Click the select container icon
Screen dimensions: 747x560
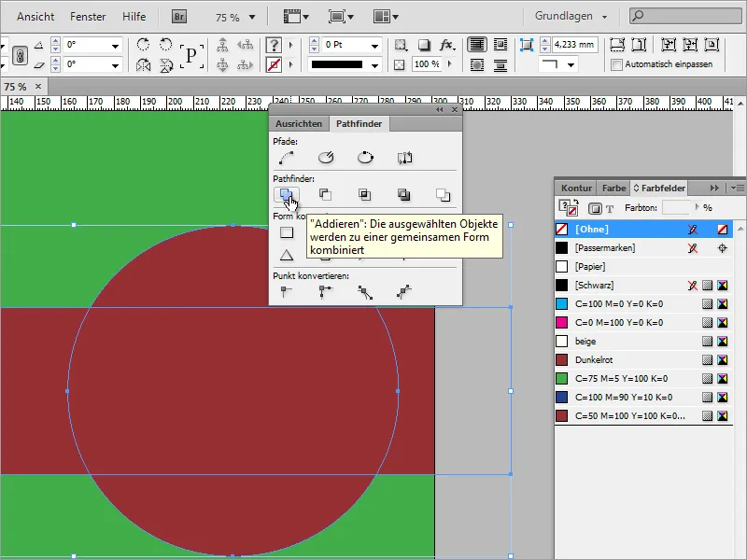tap(222, 45)
